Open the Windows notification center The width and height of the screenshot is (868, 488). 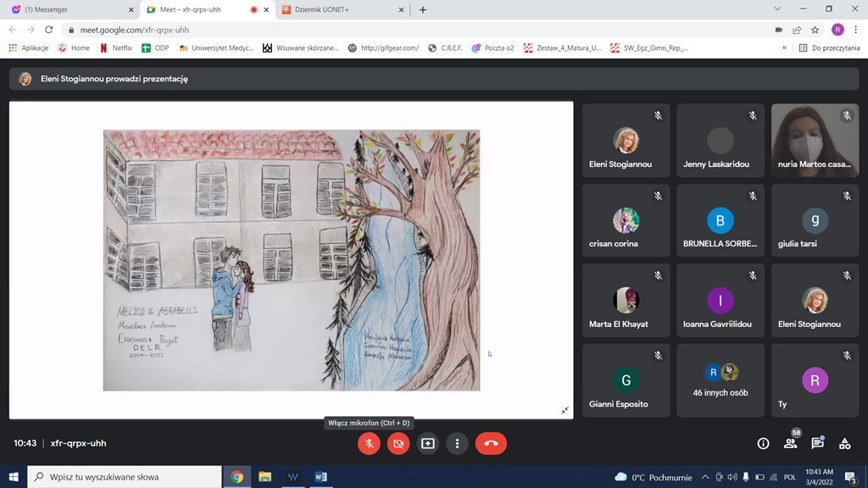pos(851,477)
